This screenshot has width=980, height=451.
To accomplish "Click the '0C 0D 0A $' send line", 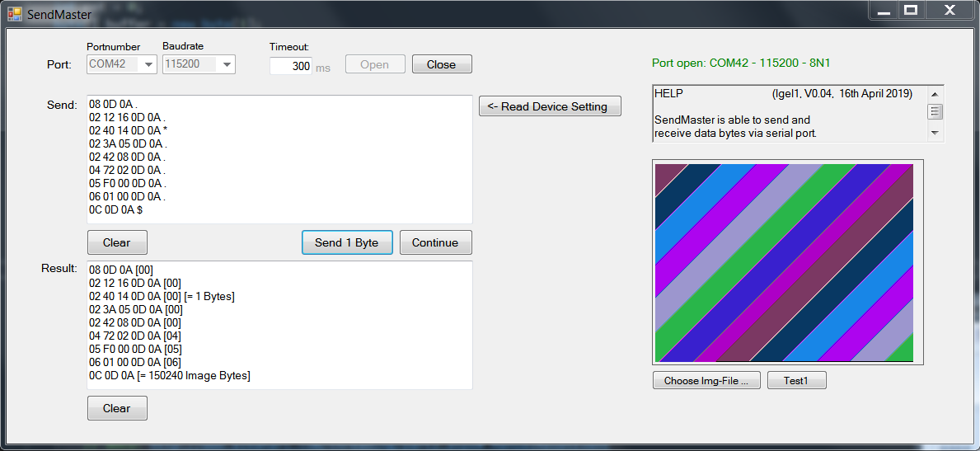I will 115,210.
